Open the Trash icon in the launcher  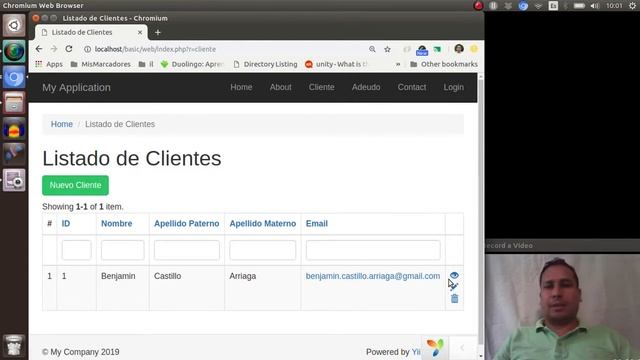point(14,346)
